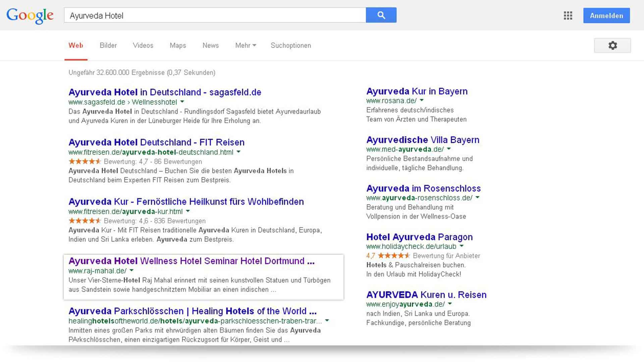Expand the Mehr dropdown menu
Viewport: 644px width, 362px height.
246,46
